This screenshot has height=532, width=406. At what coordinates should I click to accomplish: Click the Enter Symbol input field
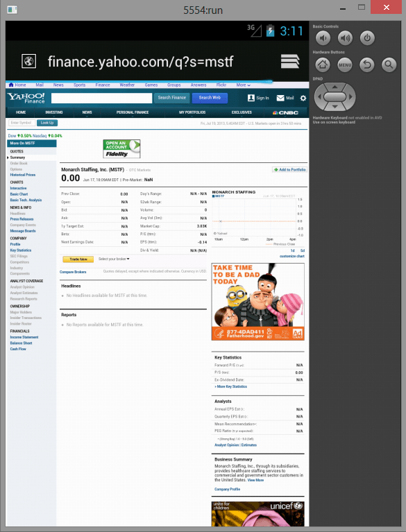[21, 123]
